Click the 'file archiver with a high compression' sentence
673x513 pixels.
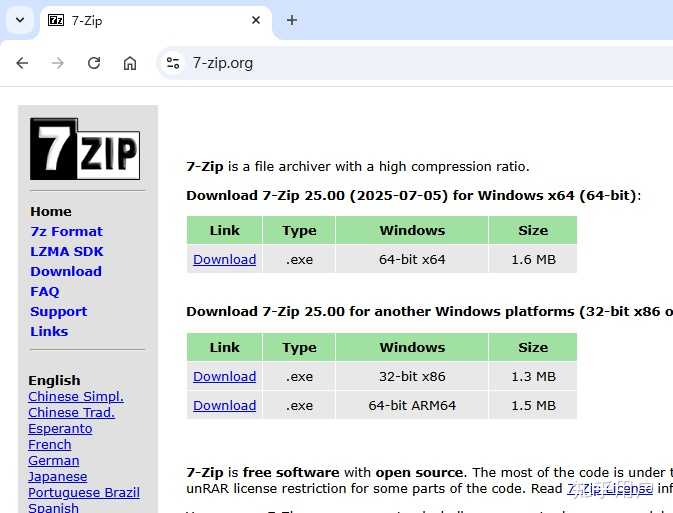[x=358, y=166]
